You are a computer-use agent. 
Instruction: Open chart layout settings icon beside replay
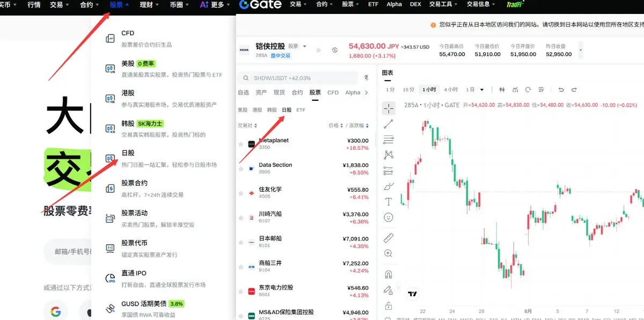click(540, 90)
